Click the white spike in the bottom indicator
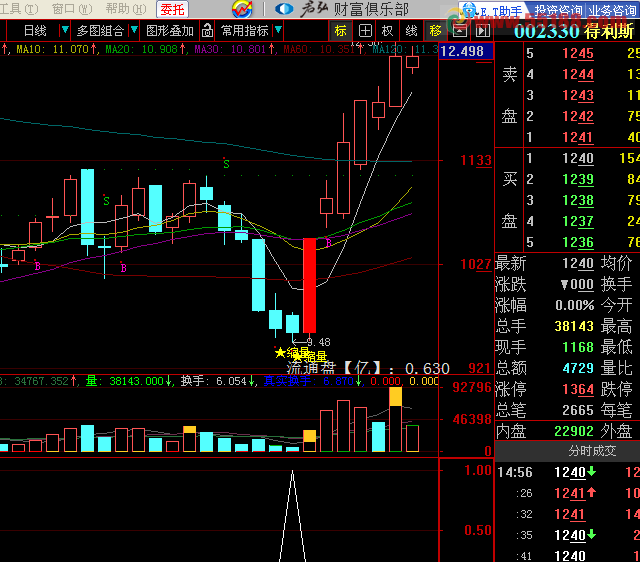The image size is (640, 562). [x=292, y=516]
